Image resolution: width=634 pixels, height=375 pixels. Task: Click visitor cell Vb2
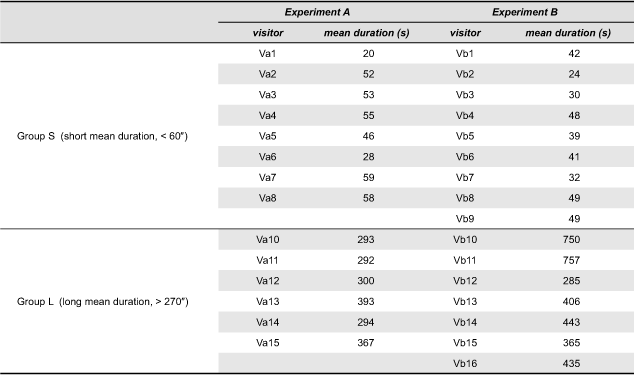click(x=465, y=74)
